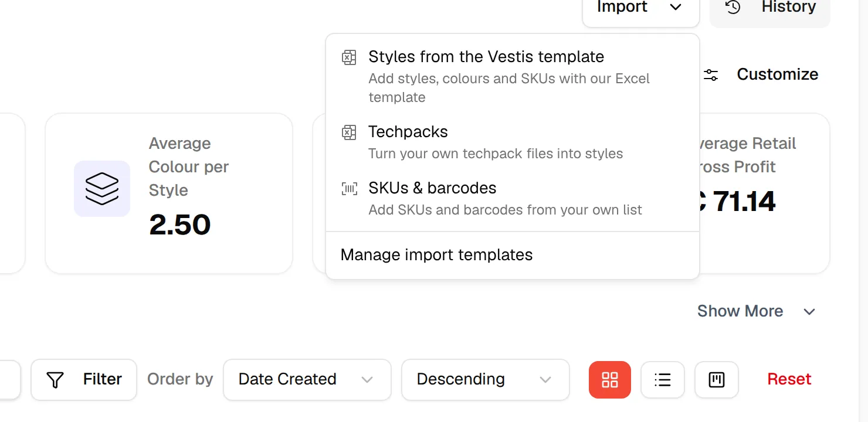Screen dimensions: 868x422
Task: Click 'Add SKUs and barcodes from your own list'
Action: point(505,210)
